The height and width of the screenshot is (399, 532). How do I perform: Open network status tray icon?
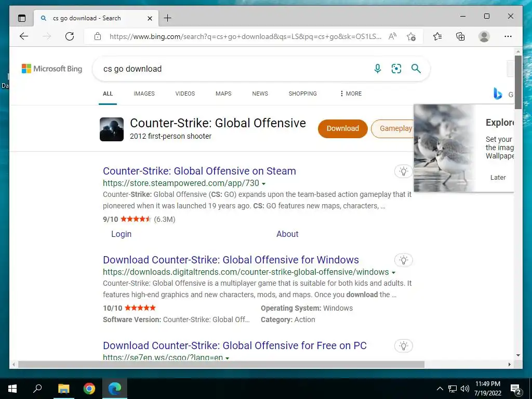point(453,389)
